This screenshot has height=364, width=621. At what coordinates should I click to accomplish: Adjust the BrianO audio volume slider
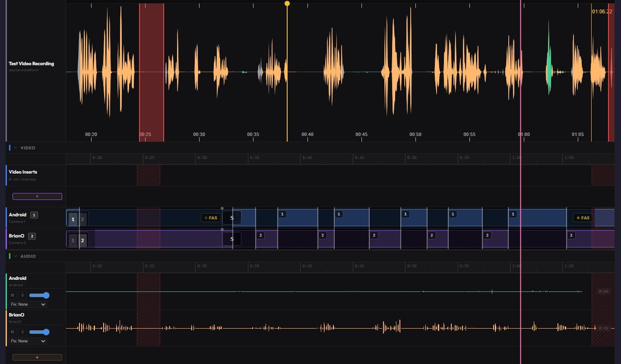(39, 332)
